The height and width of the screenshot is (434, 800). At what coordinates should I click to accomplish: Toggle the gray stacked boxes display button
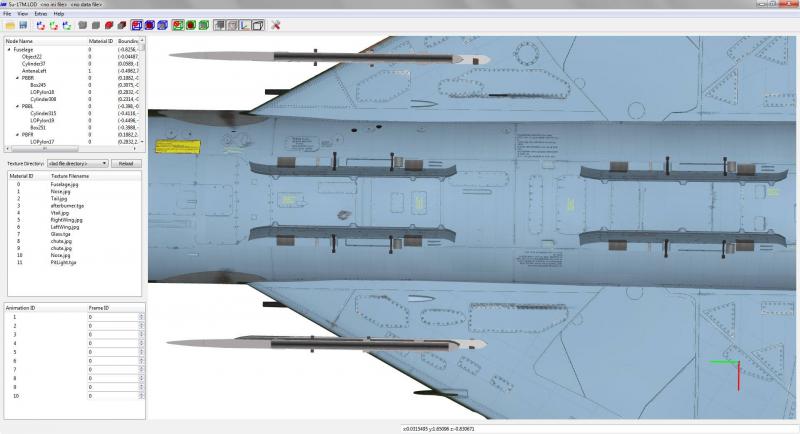coord(219,25)
